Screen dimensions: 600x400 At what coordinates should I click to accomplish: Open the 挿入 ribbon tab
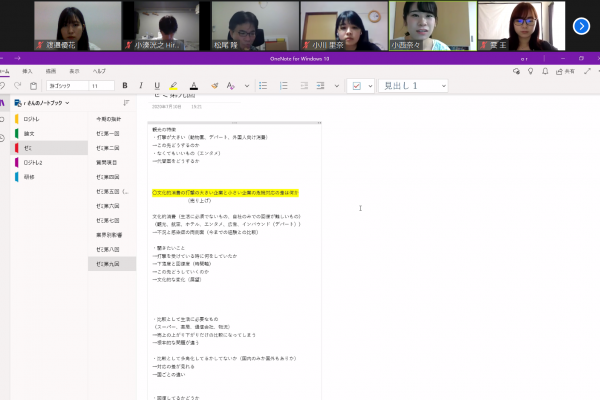[x=27, y=71]
